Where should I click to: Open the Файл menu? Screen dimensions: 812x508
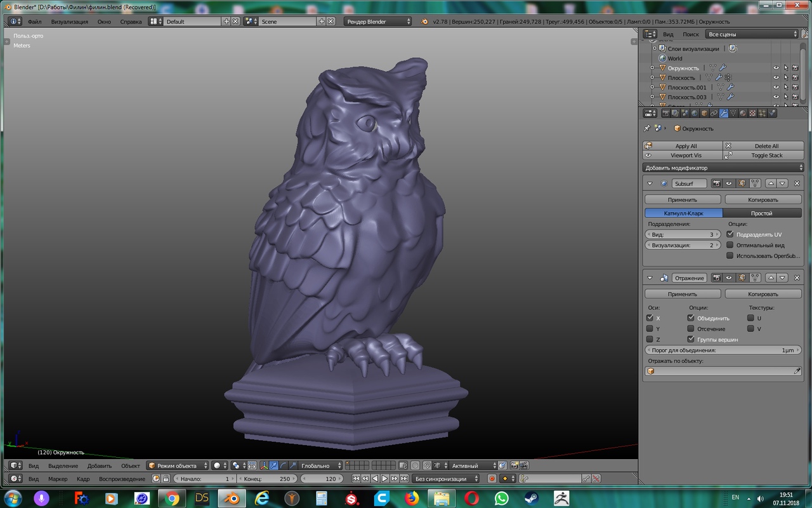[35, 22]
